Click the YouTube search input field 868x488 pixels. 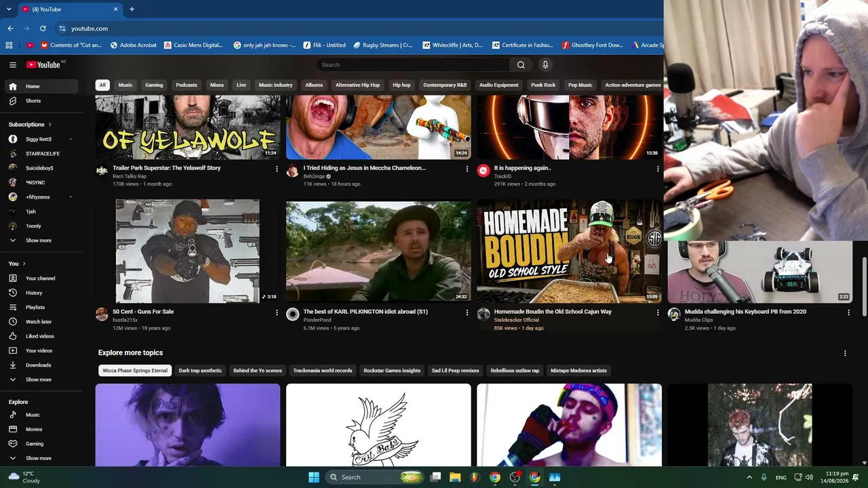pyautogui.click(x=412, y=64)
